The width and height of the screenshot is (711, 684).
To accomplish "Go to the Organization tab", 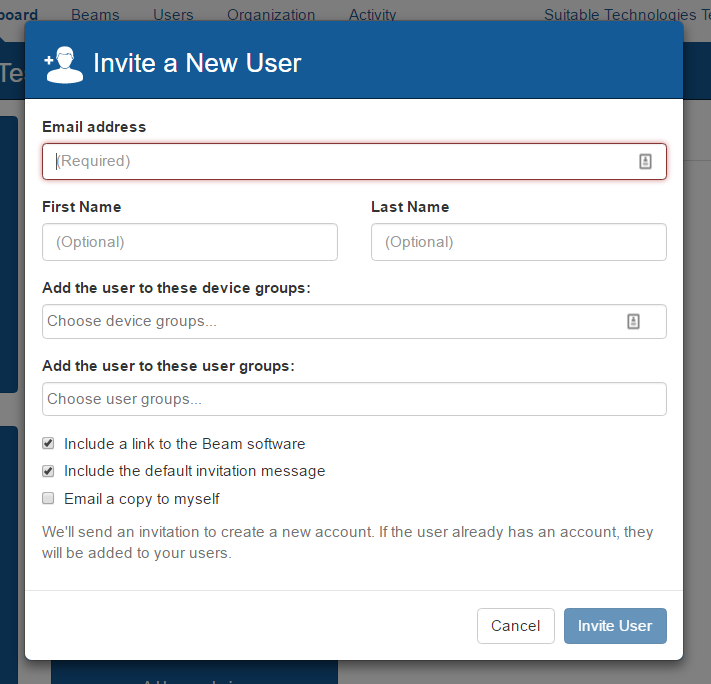I will tap(271, 15).
